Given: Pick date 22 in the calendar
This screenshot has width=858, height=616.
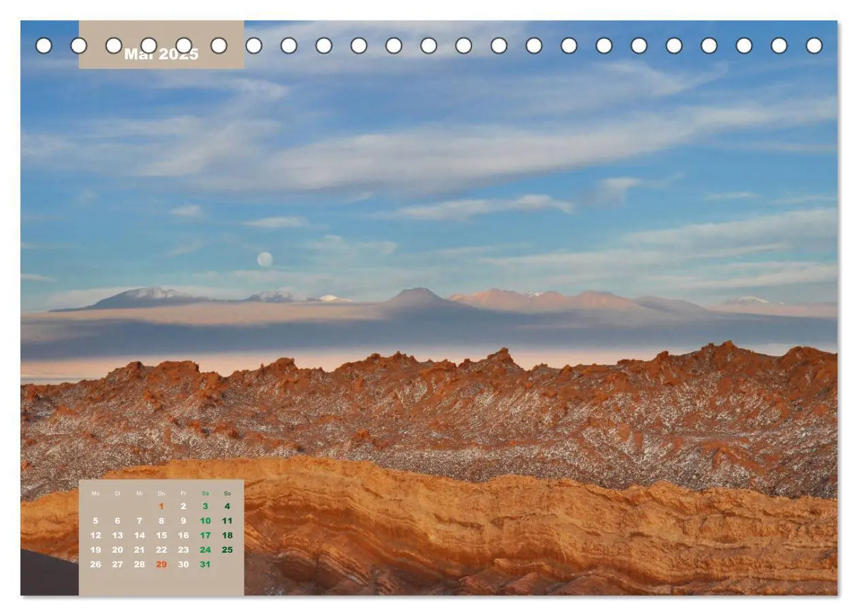Looking at the screenshot, I should pos(161,550).
